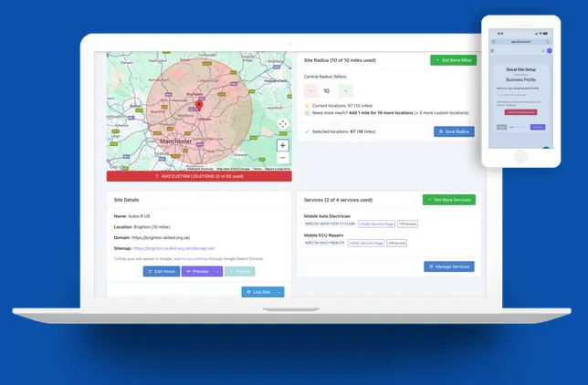Click 'Selected locations: 67 (10 miles)' text
Image resolution: width=588 pixels, height=385 pixels.
(344, 131)
